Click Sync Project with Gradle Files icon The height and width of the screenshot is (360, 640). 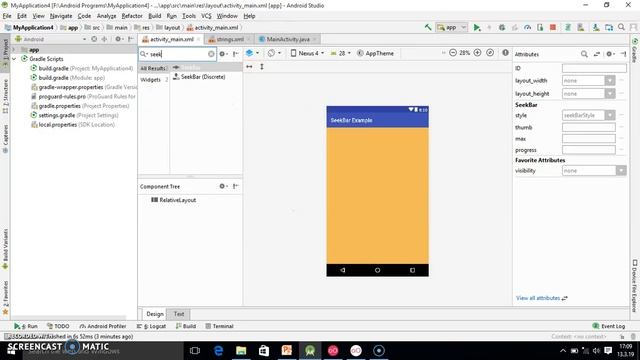click(x=567, y=27)
